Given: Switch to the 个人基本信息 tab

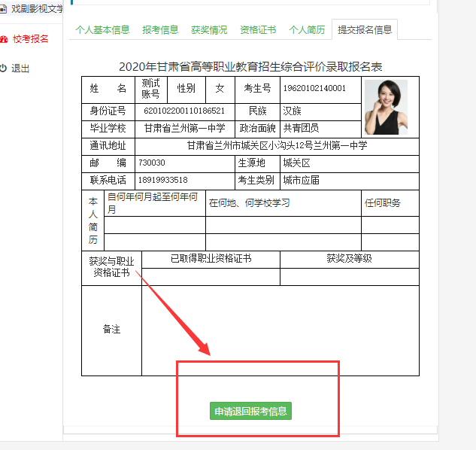Looking at the screenshot, I should pyautogui.click(x=105, y=30).
